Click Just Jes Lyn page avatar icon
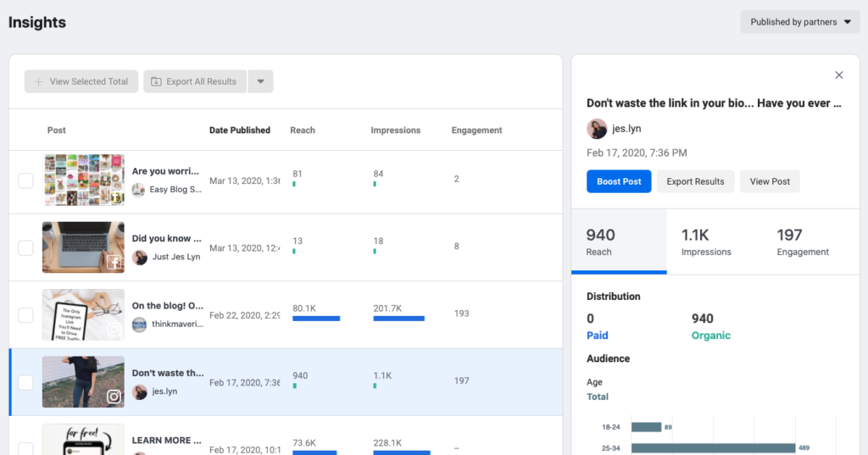The width and height of the screenshot is (868, 455). click(140, 257)
